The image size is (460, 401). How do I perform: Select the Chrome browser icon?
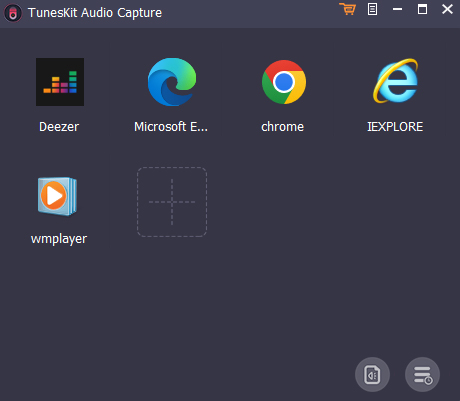click(x=284, y=82)
